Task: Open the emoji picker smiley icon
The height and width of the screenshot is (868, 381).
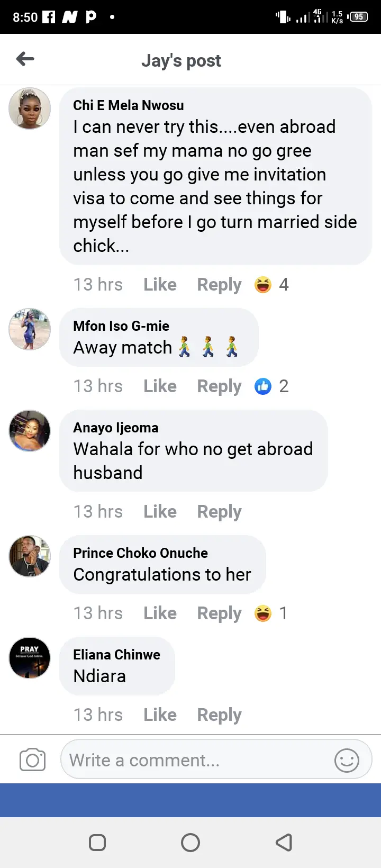Action: point(347,761)
